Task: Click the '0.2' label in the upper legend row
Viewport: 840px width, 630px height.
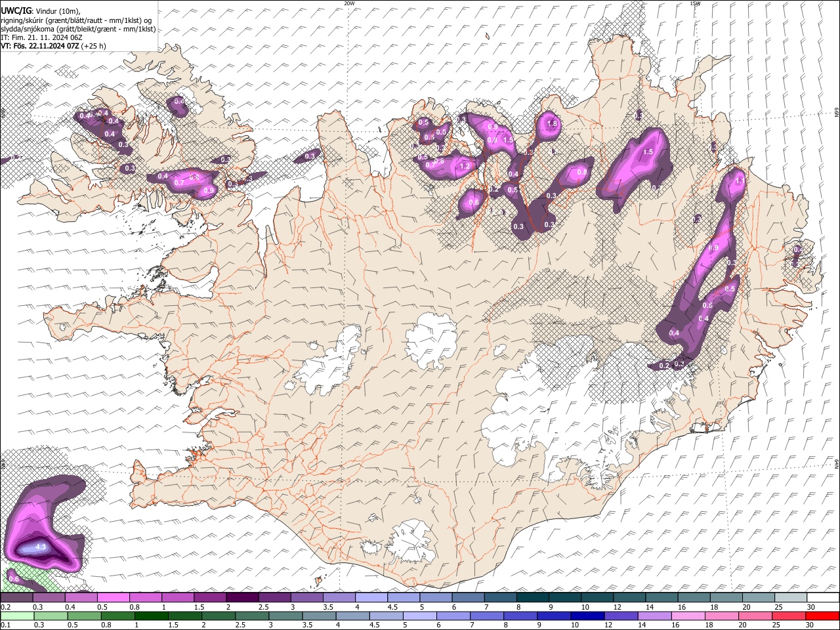Action: point(5,607)
